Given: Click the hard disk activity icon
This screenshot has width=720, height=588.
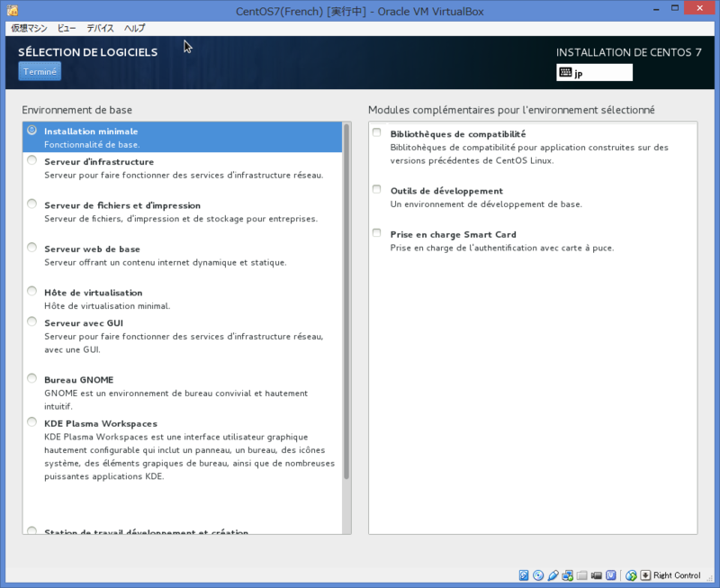Looking at the screenshot, I should point(523,574).
